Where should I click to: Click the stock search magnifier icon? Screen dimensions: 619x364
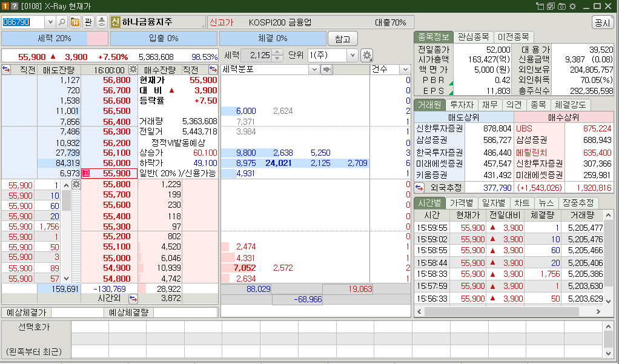pos(62,22)
